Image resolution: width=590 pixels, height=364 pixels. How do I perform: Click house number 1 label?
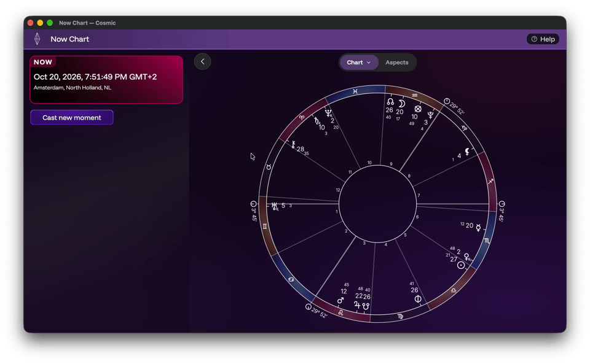[336, 212]
